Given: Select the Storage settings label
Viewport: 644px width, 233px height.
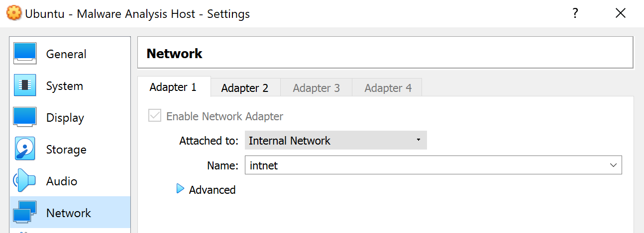Looking at the screenshot, I should [x=66, y=150].
